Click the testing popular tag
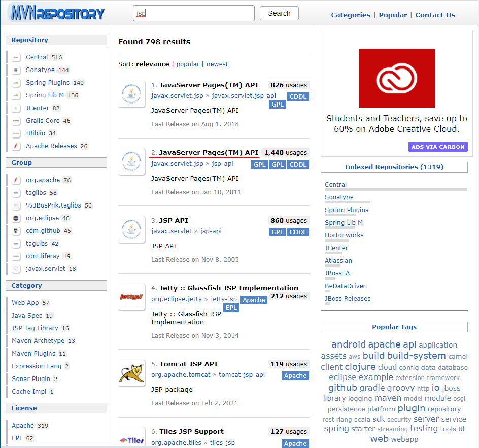Screen dimensions: 479x448 pyautogui.click(x=424, y=428)
